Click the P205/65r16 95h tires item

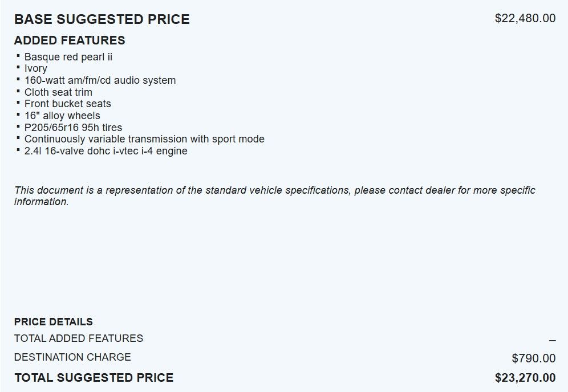(73, 128)
